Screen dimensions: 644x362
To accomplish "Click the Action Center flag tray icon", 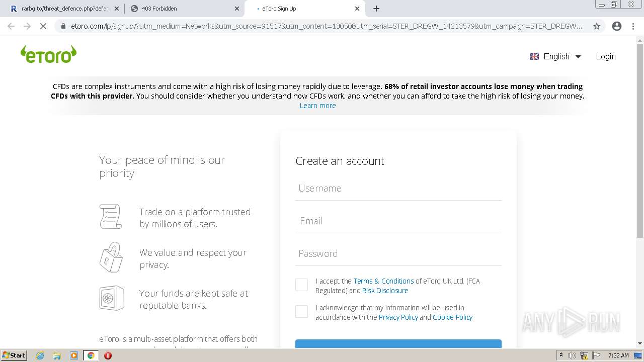I will click(596, 355).
